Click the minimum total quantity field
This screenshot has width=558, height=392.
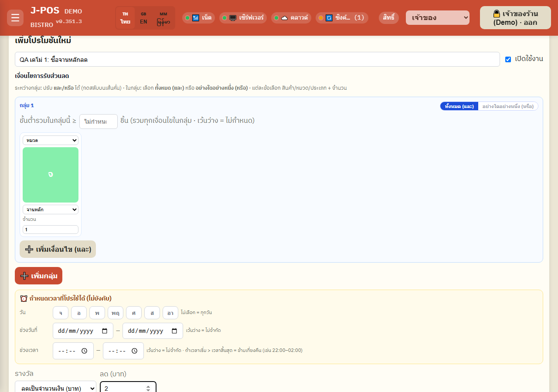point(99,122)
